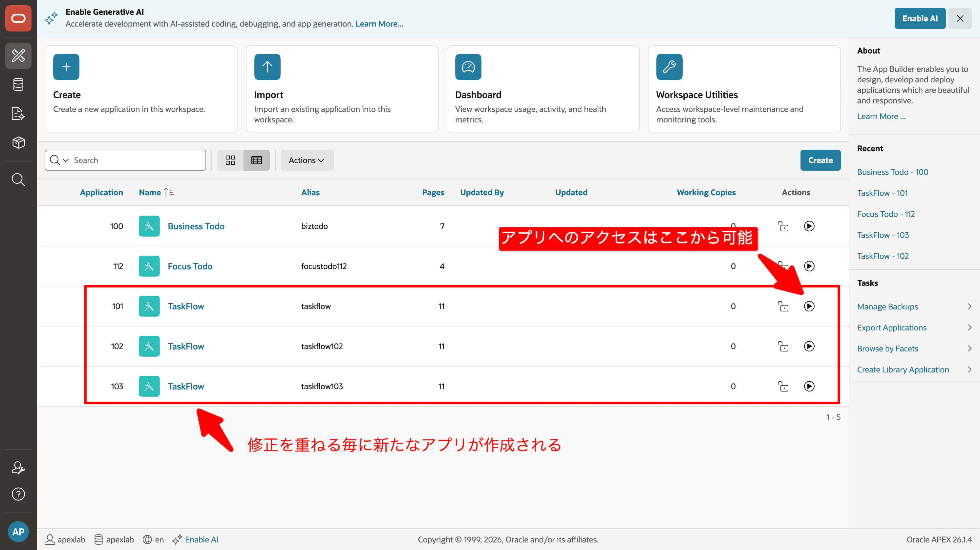Open the search column selector dropdown
The image size is (980, 550).
tap(59, 160)
